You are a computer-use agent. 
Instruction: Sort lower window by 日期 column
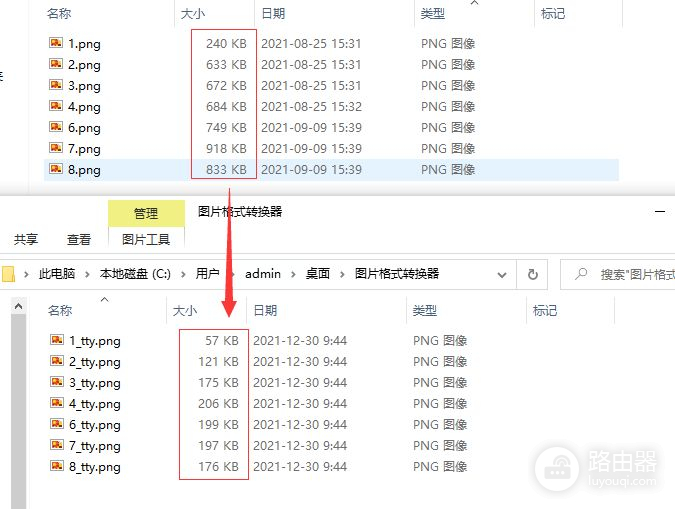click(x=265, y=310)
